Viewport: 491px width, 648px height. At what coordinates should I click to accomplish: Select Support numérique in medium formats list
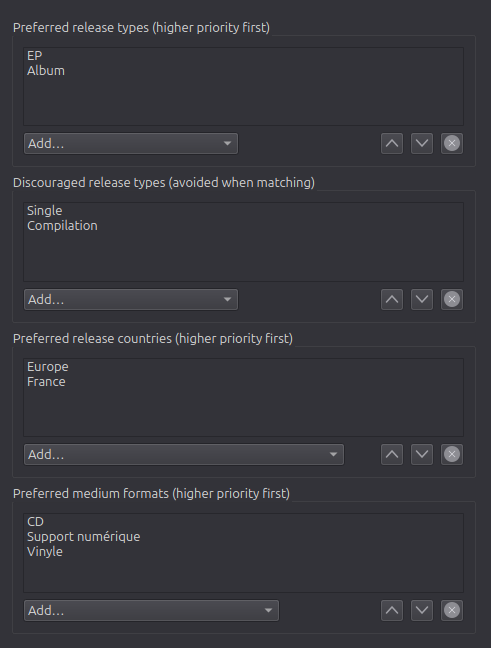pos(83,536)
